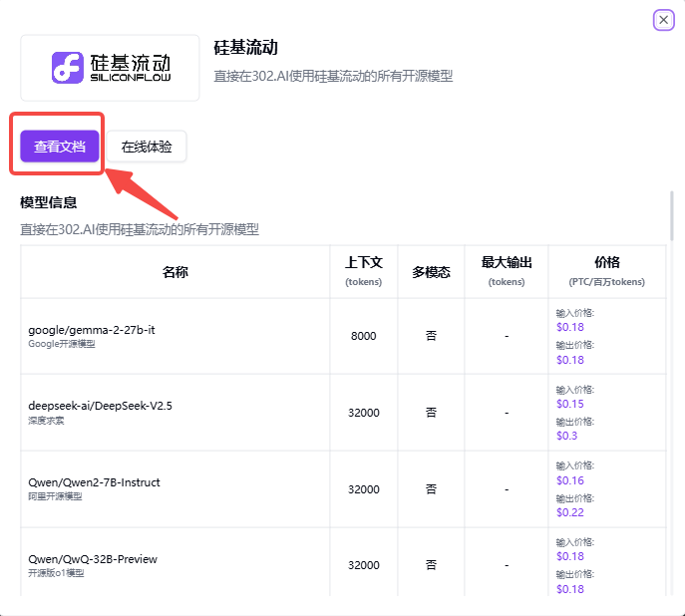Click the 否 multimodal value for QwQ-32B-Preview
Viewport: 685px width, 616px height.
[x=431, y=565]
